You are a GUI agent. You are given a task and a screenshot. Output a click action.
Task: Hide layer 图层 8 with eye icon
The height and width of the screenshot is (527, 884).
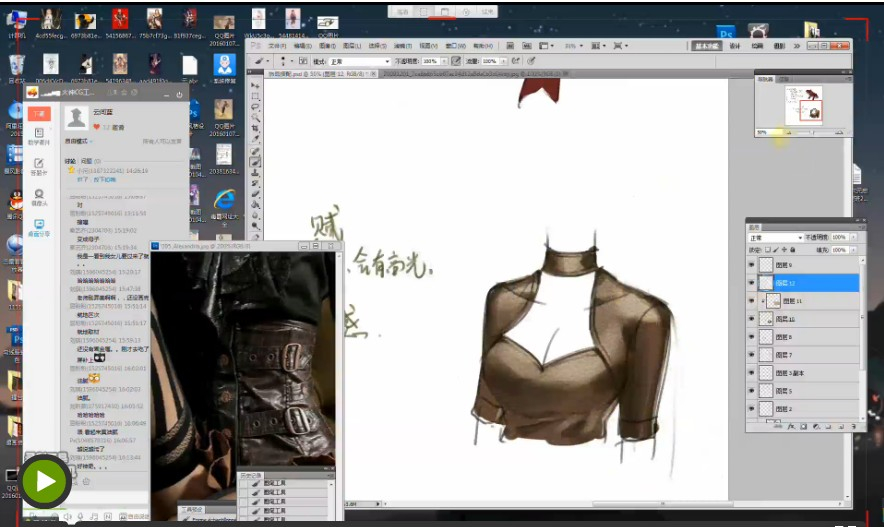pyautogui.click(x=751, y=337)
